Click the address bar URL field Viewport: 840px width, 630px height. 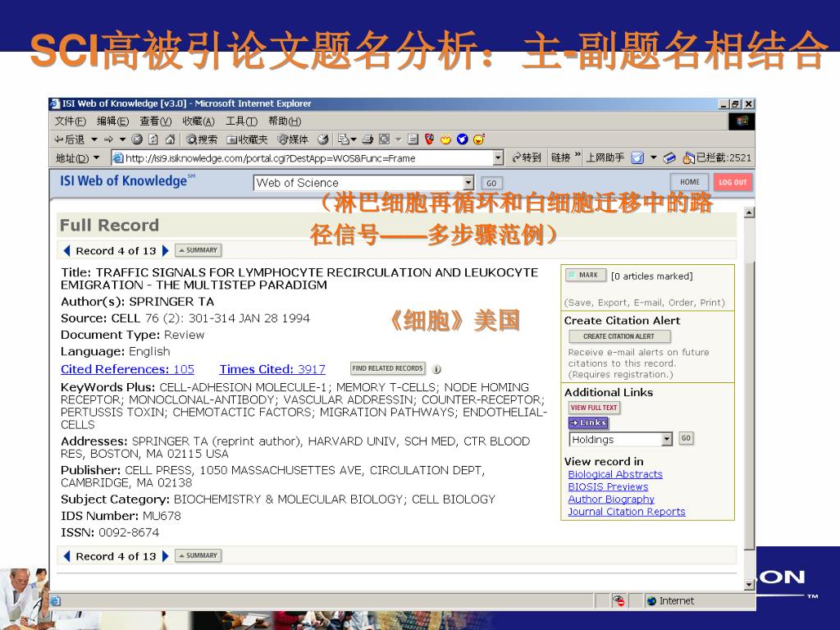click(303, 158)
